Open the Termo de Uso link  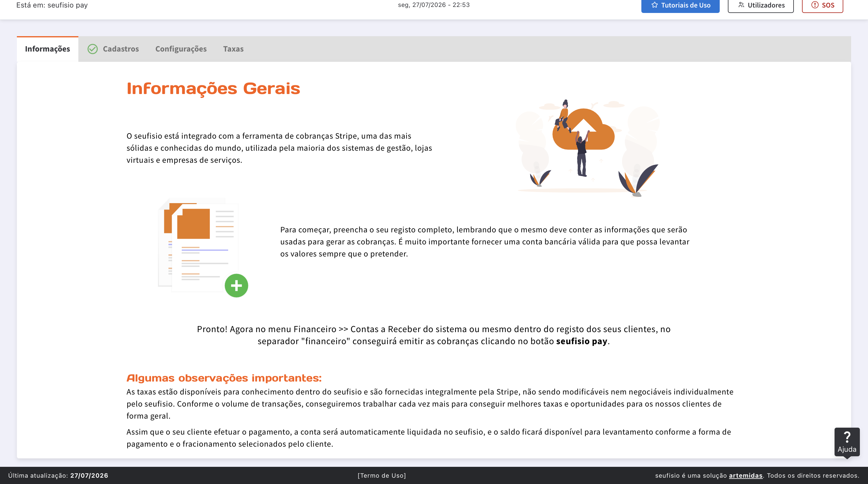pyautogui.click(x=382, y=476)
